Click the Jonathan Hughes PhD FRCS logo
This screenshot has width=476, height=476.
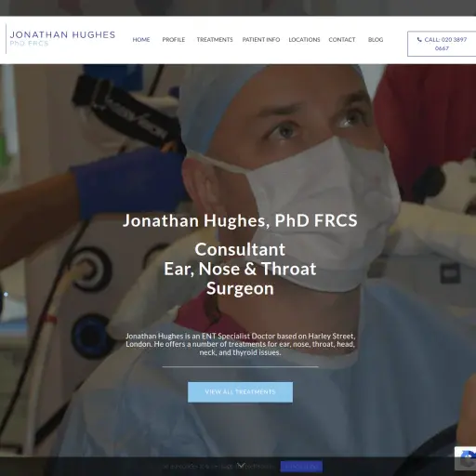pyautogui.click(x=62, y=38)
